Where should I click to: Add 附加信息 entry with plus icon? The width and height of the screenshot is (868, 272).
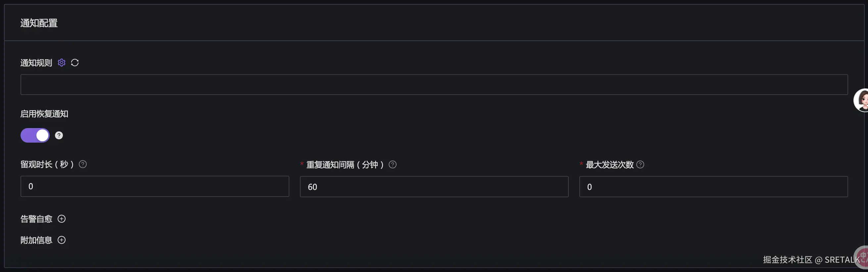click(x=62, y=240)
